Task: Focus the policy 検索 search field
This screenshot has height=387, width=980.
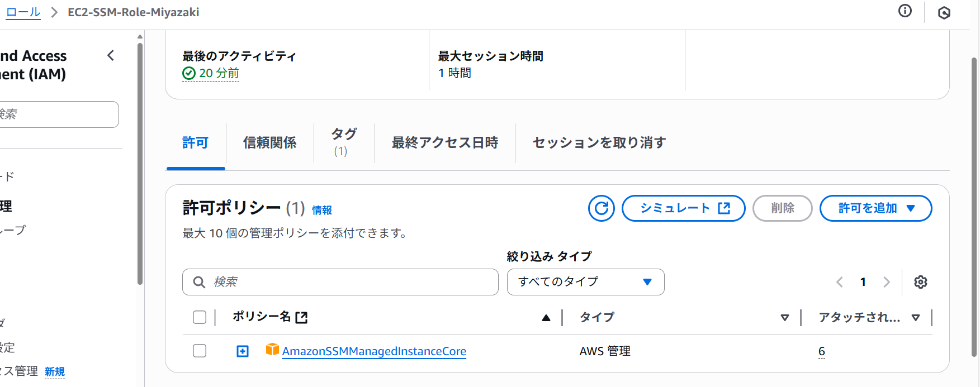Action: [x=340, y=282]
